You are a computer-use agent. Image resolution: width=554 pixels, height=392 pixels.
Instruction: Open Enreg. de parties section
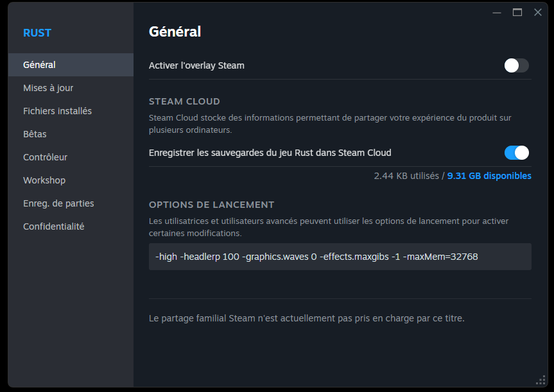[58, 203]
